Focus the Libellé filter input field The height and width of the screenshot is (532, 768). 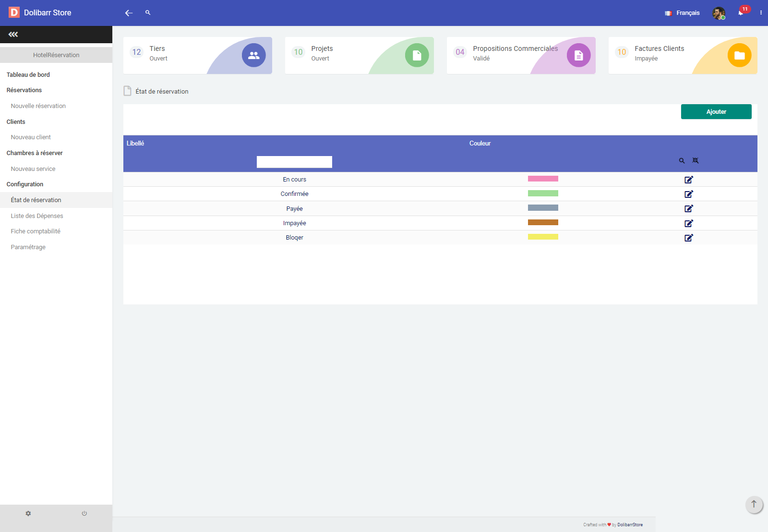pos(294,162)
